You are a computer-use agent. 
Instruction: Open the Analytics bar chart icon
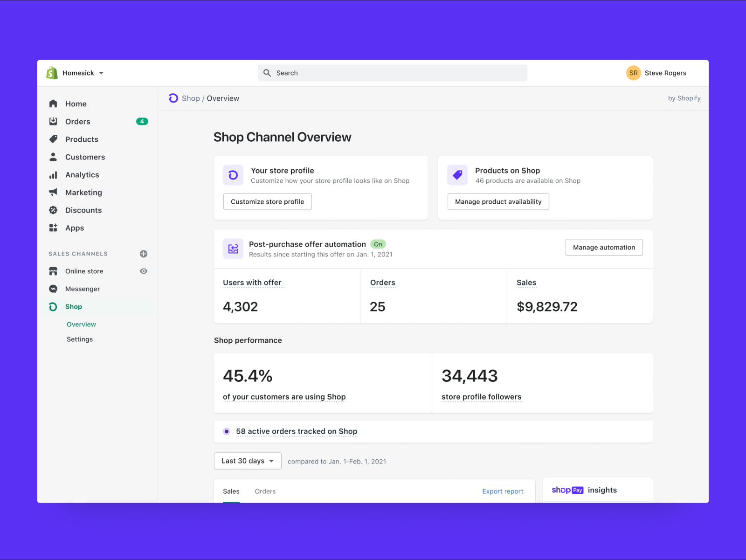[x=54, y=175]
